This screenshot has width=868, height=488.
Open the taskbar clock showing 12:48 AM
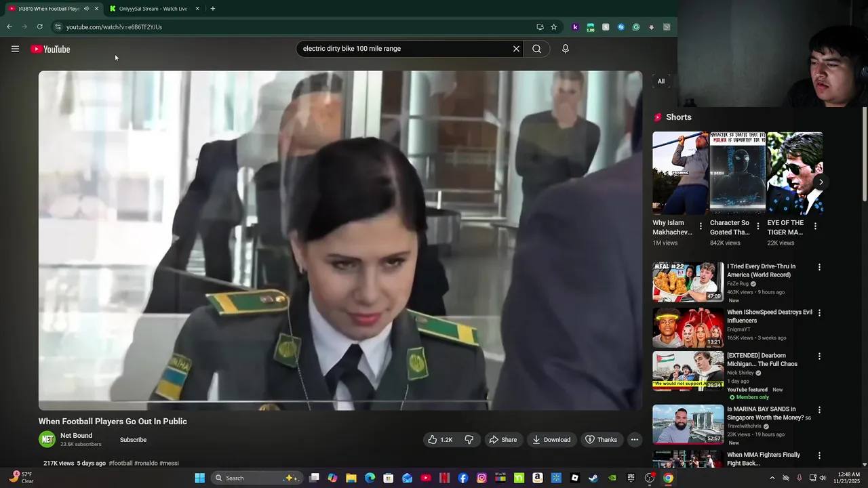[848, 478]
